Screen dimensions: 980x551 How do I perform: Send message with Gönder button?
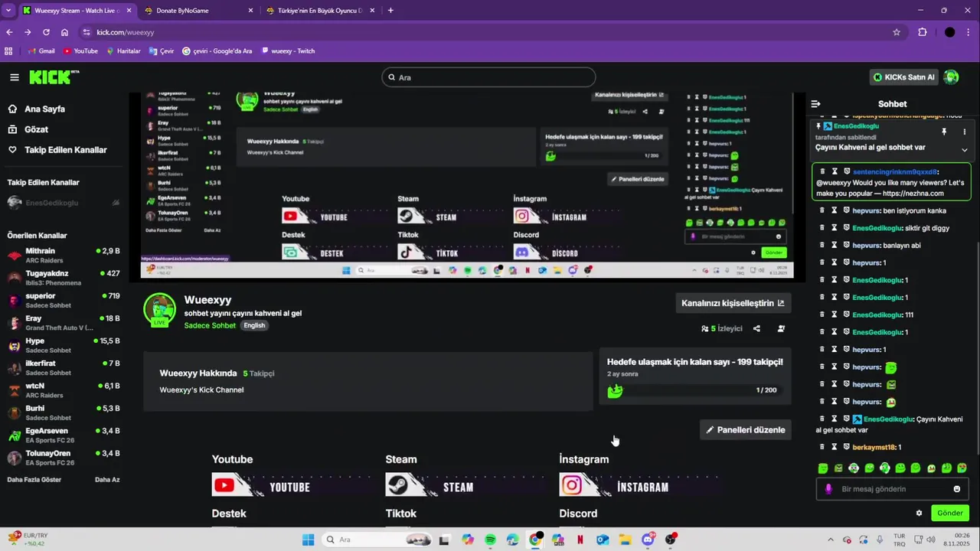950,513
